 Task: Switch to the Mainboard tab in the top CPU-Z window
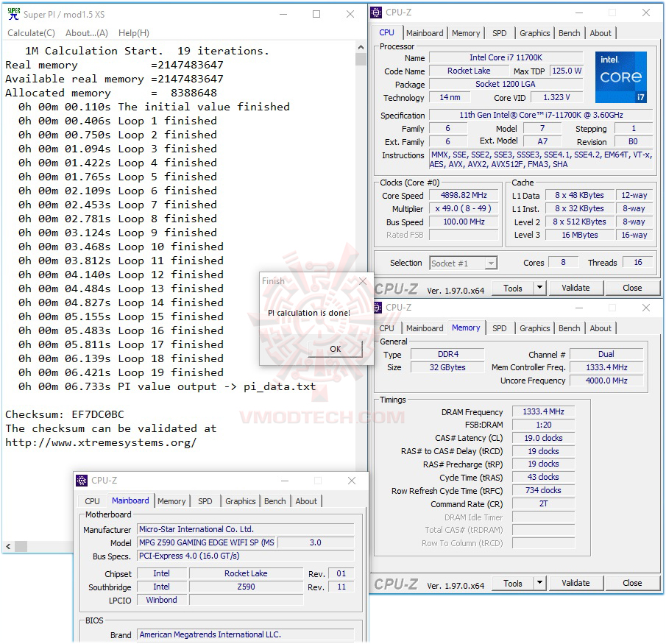(x=425, y=33)
